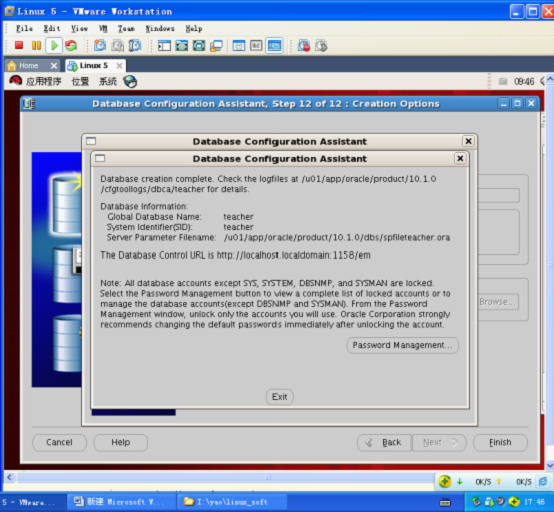
Task: Click the green Power On play icon
Action: [54, 46]
